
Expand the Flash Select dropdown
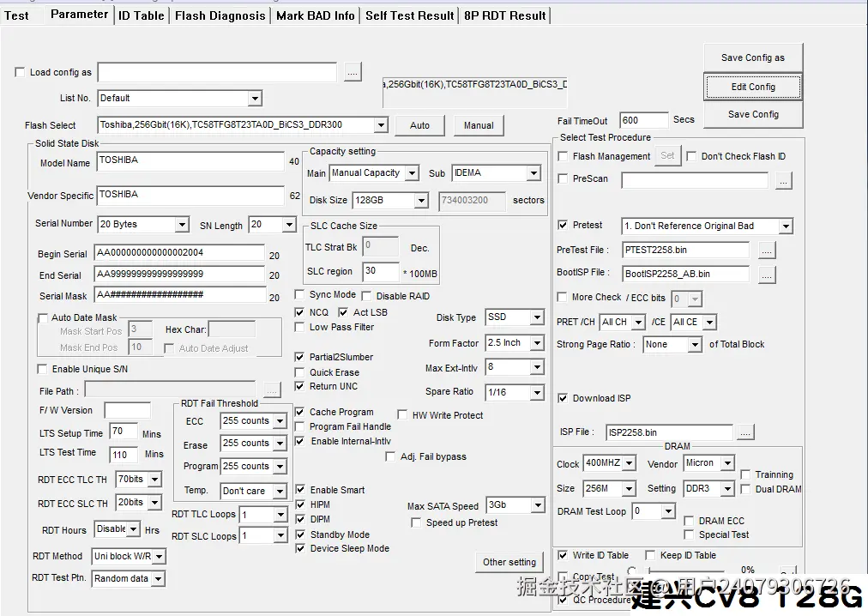click(x=381, y=125)
